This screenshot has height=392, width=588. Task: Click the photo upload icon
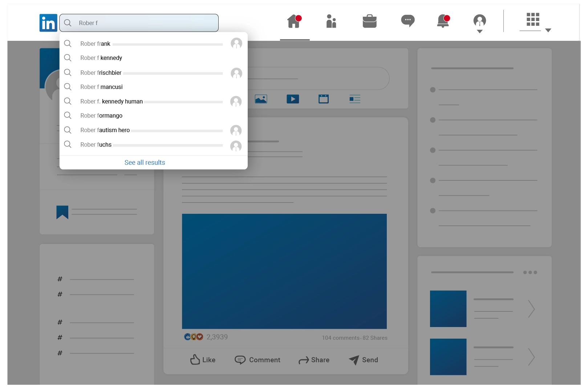(261, 99)
